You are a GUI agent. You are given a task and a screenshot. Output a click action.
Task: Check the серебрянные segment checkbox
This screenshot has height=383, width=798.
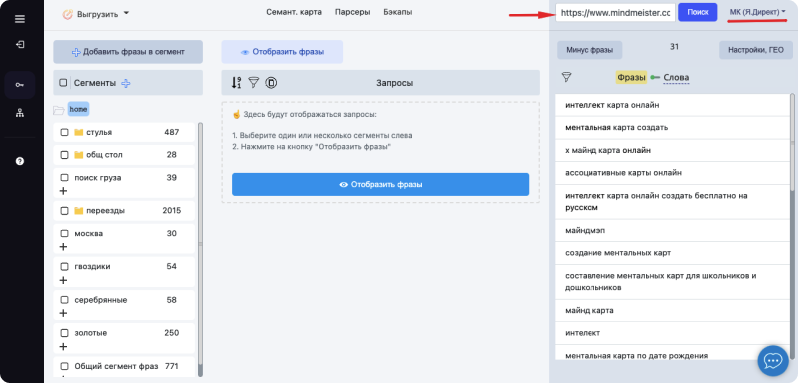tap(64, 300)
